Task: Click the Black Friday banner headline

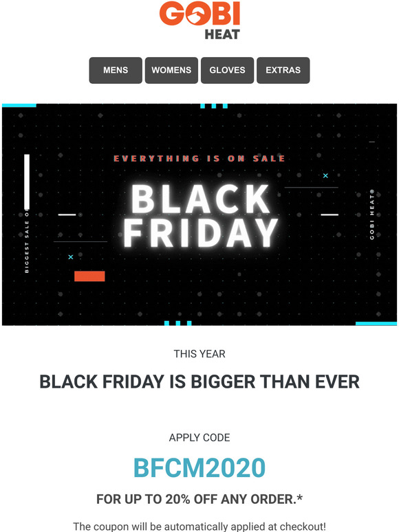Action: (200, 216)
